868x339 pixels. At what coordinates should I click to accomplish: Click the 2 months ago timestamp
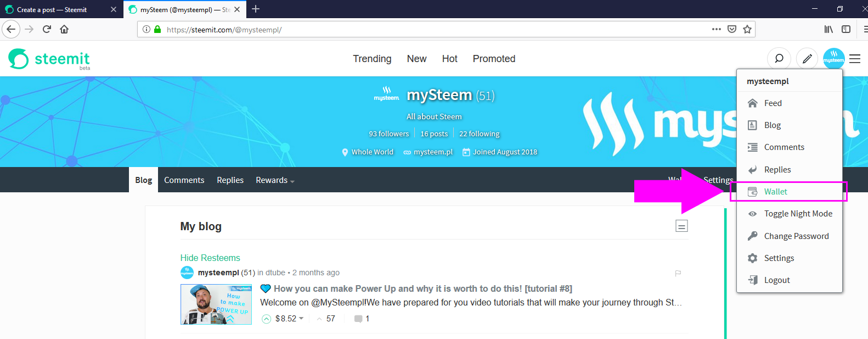tap(316, 273)
